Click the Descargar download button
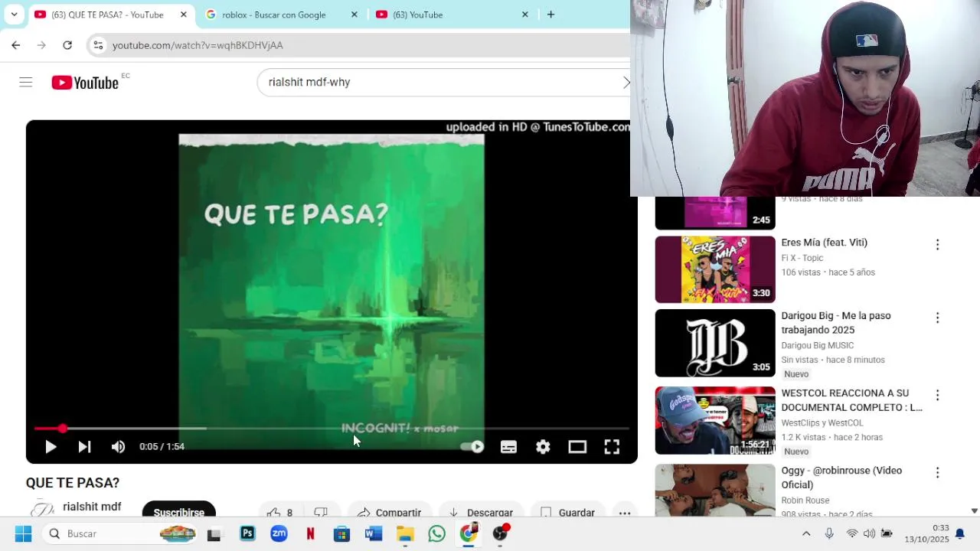 [x=480, y=512]
